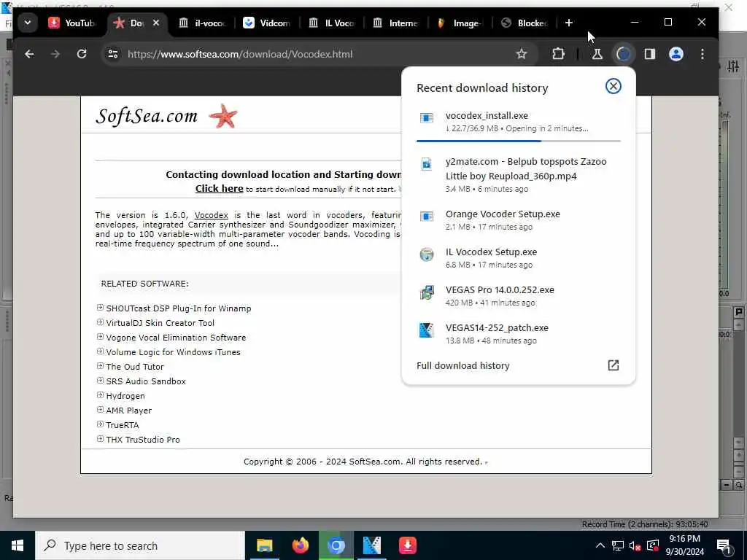Bookmark this page with the star icon
This screenshot has height=560, width=747.
coord(522,54)
